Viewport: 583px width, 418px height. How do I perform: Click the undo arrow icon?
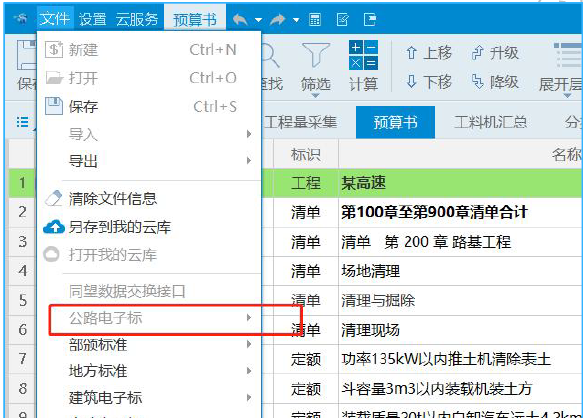point(240,19)
